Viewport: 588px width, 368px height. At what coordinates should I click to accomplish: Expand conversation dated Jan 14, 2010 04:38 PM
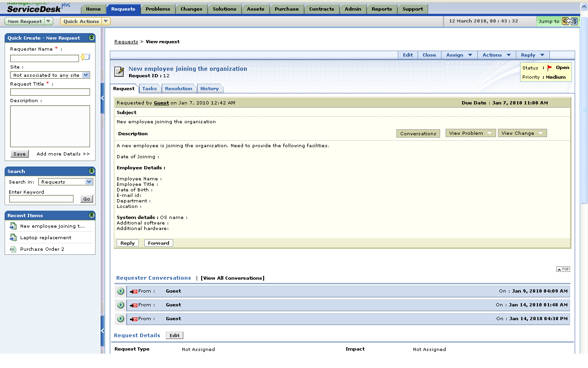tap(120, 319)
